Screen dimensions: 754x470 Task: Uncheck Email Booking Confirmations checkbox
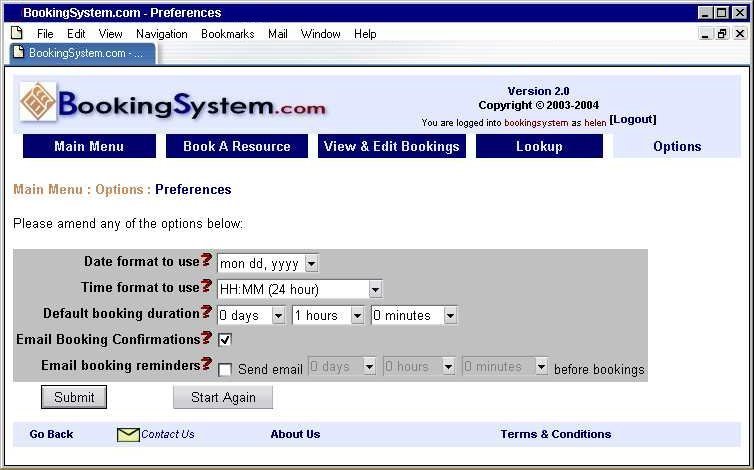(x=225, y=340)
